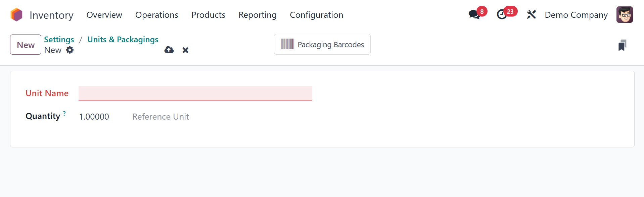Open the discuss messages icon
Screen dimensions: 644x197
(474, 15)
